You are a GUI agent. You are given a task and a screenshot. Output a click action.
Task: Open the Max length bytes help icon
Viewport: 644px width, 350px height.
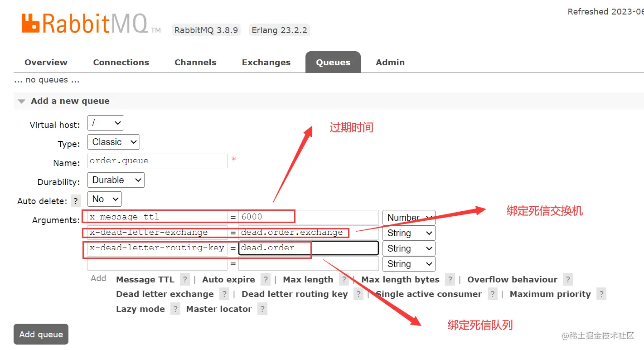tap(450, 279)
